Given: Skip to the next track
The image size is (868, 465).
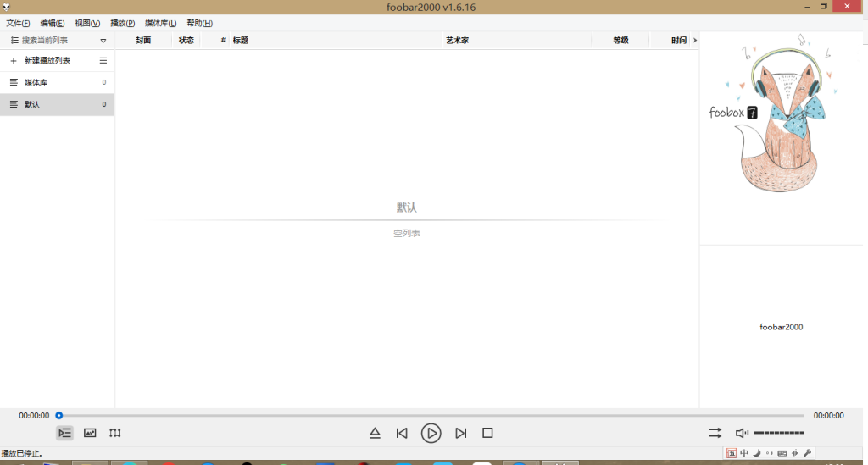Looking at the screenshot, I should [x=460, y=433].
